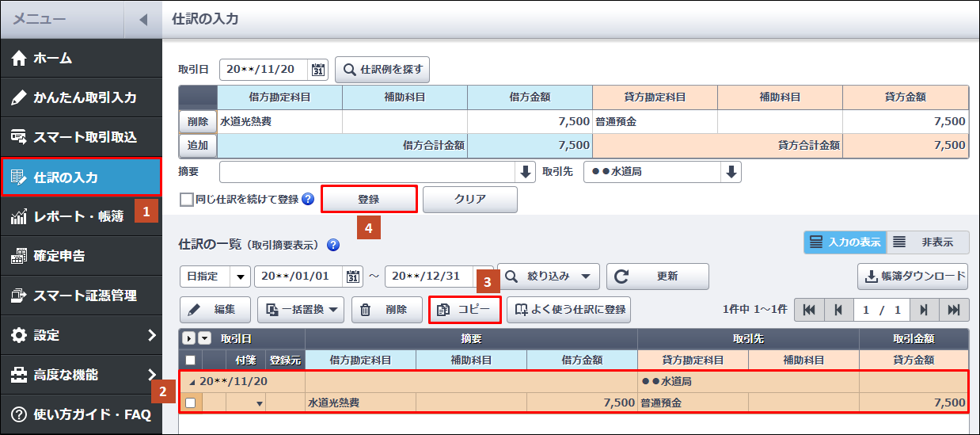Open calendar picker for 取引日 date
This screenshot has height=435, width=980.
point(318,70)
